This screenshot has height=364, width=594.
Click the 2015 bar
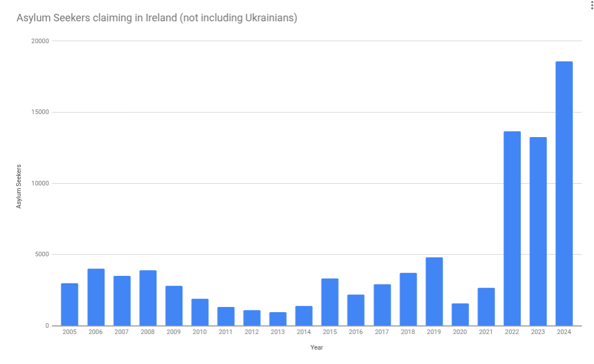[x=330, y=302]
